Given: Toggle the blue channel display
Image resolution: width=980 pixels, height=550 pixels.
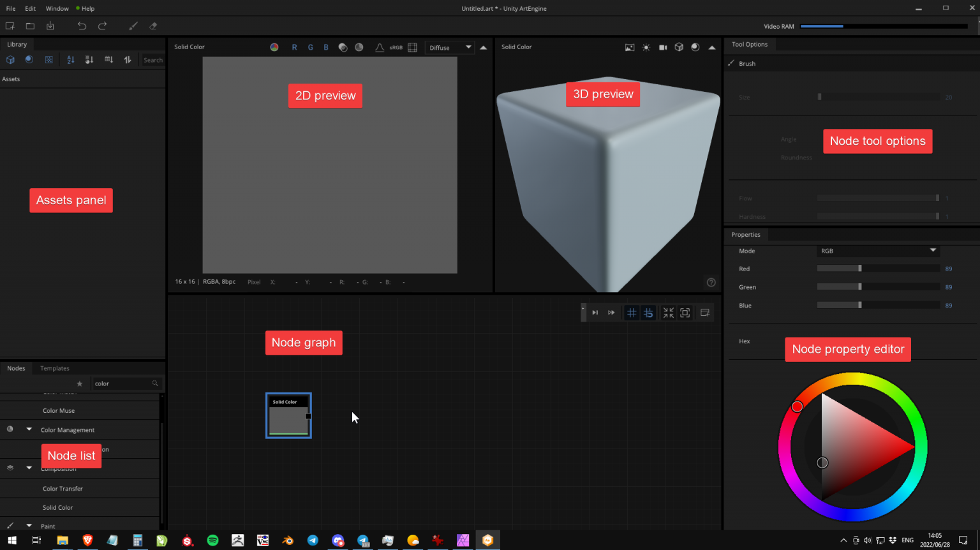Looking at the screenshot, I should pos(325,47).
